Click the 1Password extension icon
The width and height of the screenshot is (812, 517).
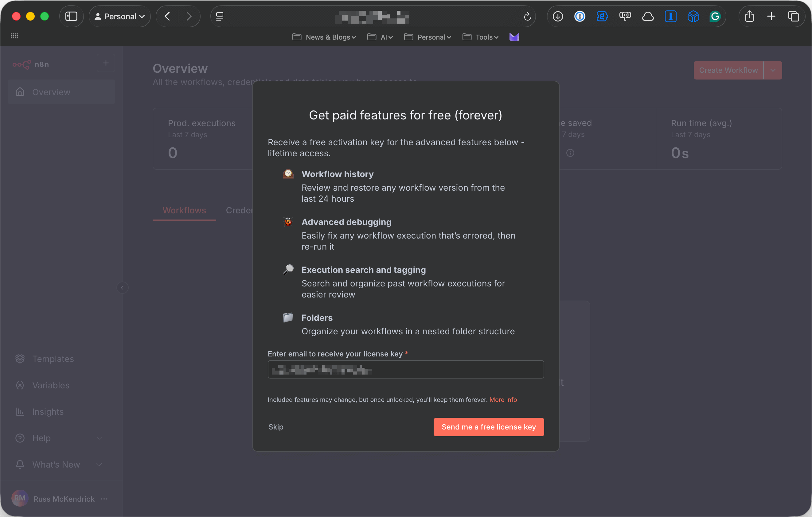580,16
